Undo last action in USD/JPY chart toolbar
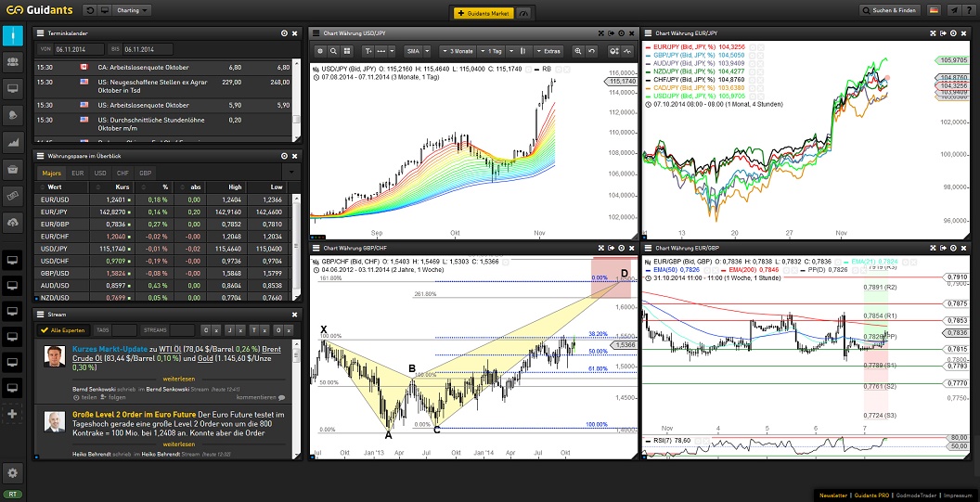Viewport: 980px width, 502px height. tap(592, 51)
